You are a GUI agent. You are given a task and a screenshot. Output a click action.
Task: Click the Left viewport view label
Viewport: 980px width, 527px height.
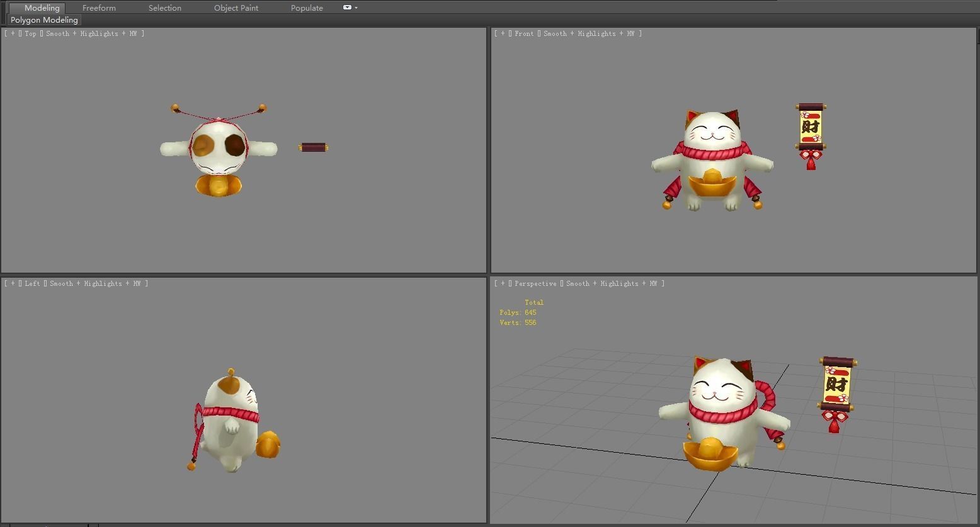tap(32, 283)
